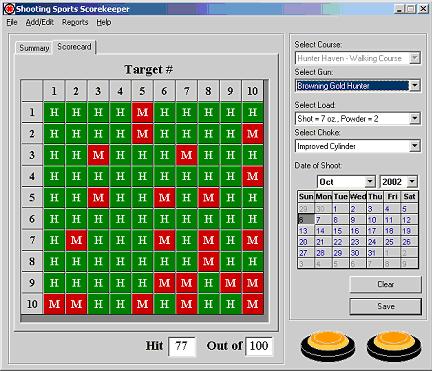Viewport: 432px width, 371px height.
Task: Toggle the miss cell at row 1 target 5
Action: pyautogui.click(x=142, y=112)
